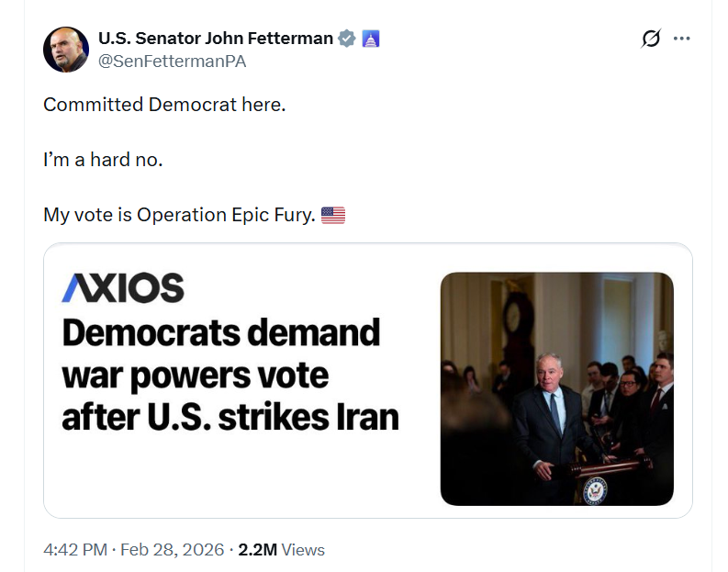
Task: Click the Senate seal on the podium
Action: click(595, 490)
